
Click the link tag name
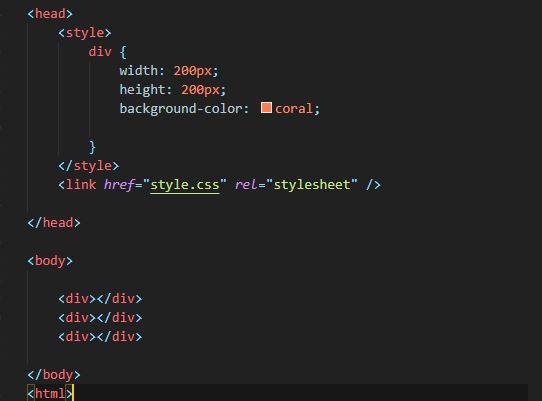(81, 185)
